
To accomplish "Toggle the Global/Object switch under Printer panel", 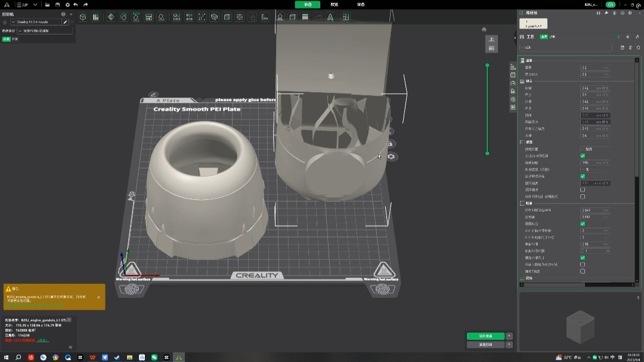I will [x=10, y=39].
